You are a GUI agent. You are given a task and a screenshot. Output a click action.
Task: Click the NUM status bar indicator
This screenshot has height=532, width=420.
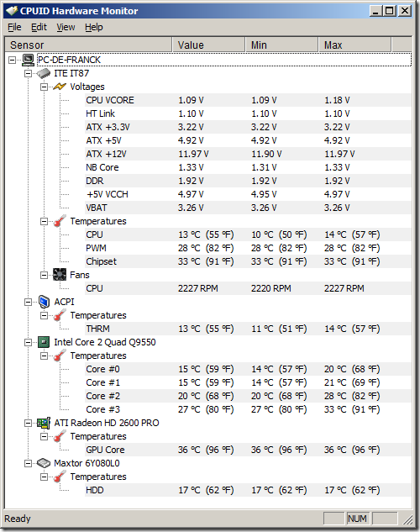[357, 519]
